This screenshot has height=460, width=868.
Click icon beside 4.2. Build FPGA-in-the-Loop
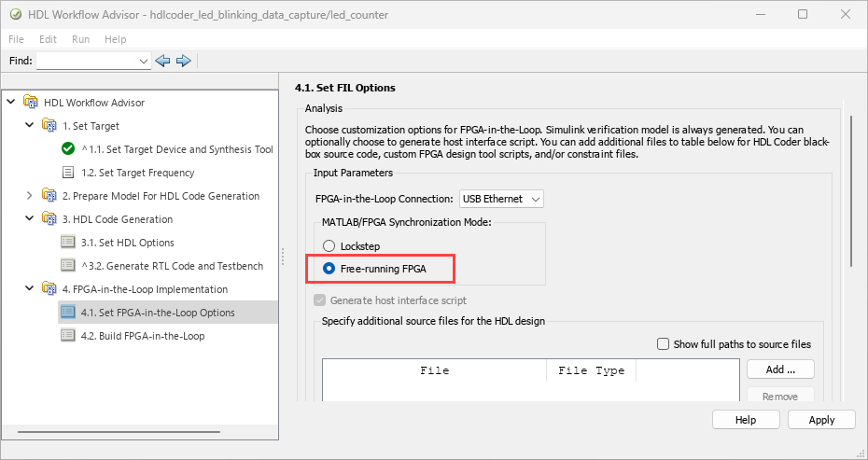[67, 336]
